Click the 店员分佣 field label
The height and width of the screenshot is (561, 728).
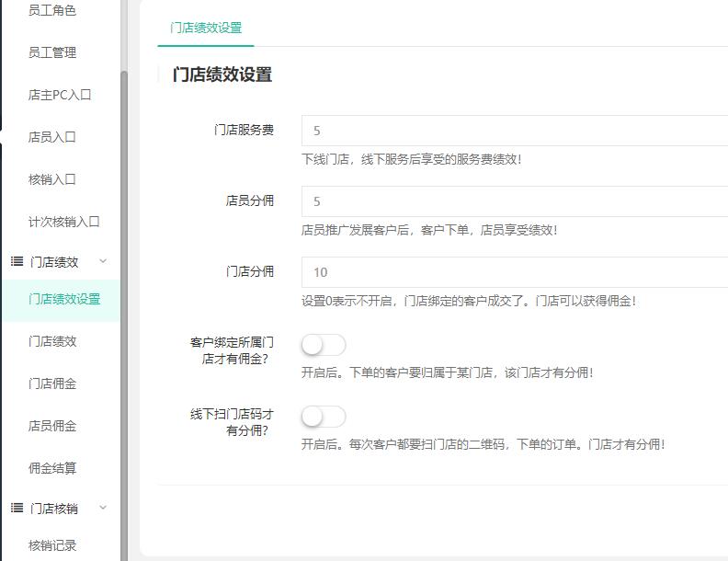[x=250, y=200]
